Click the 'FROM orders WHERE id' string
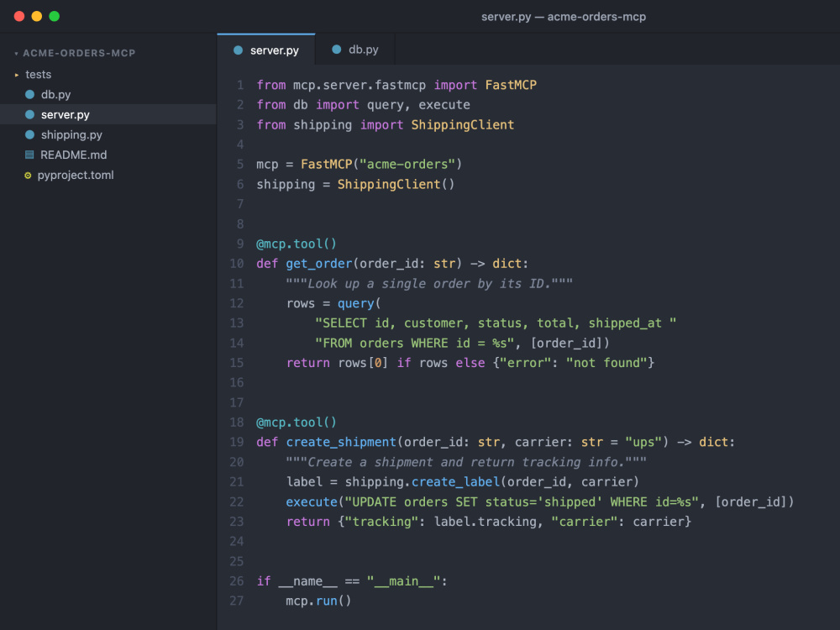The height and width of the screenshot is (630, 840). click(415, 343)
